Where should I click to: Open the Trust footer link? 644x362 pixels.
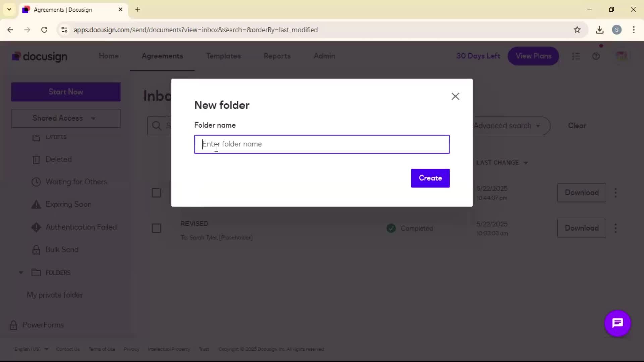(204, 349)
